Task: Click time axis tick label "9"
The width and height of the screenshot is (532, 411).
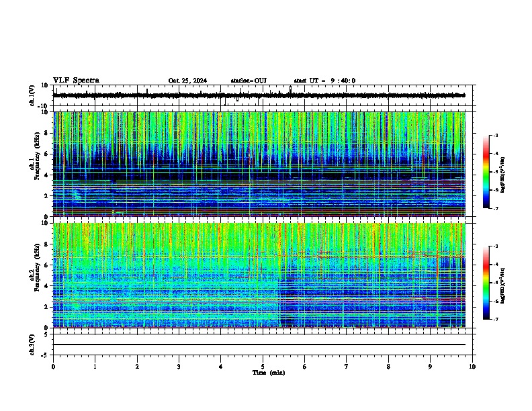Action: 430,367
